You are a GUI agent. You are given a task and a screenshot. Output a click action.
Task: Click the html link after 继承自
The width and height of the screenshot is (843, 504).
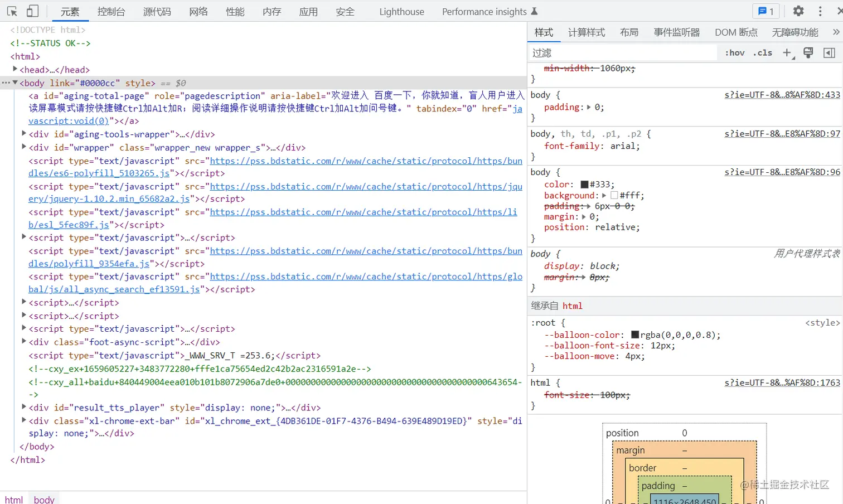coord(572,306)
